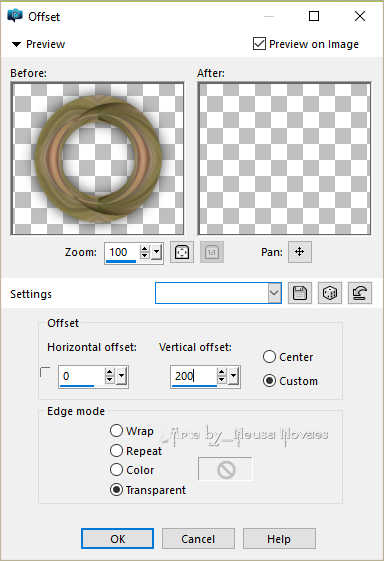The image size is (384, 561).
Task: Select the Center radio button
Action: pos(269,357)
